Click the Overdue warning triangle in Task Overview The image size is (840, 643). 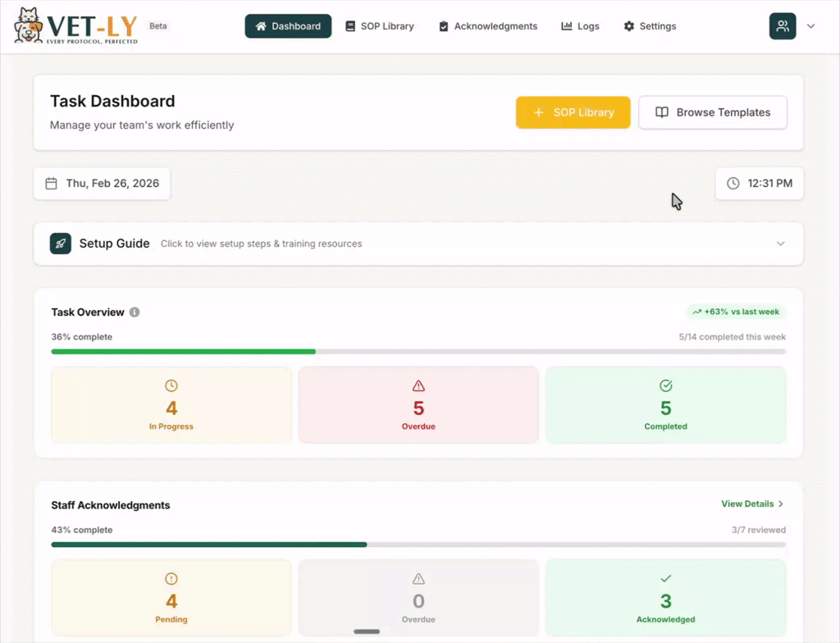[x=418, y=385]
